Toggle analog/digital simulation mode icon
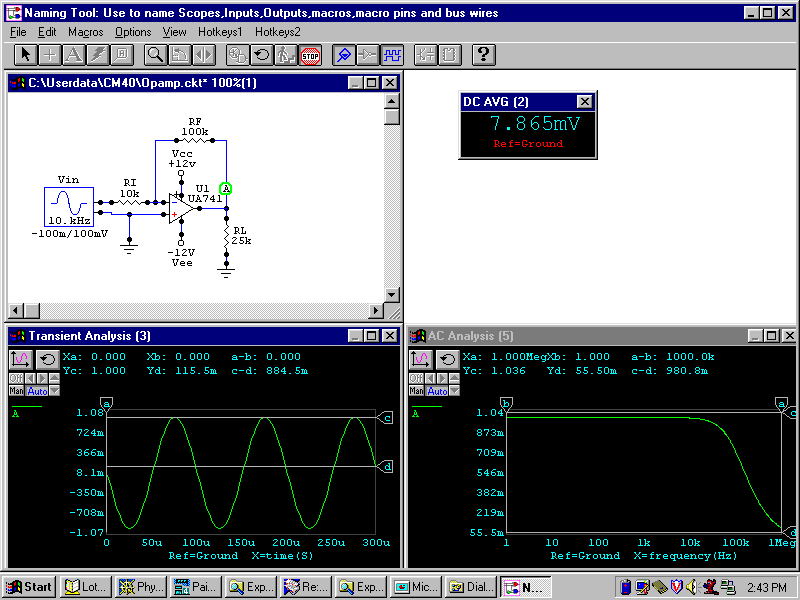800x600 pixels. (x=237, y=55)
